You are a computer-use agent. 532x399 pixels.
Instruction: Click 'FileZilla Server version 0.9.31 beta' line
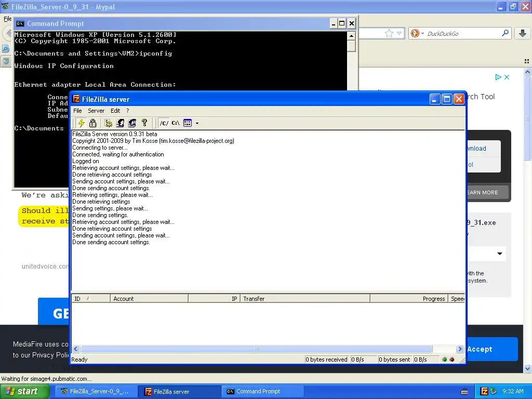click(x=115, y=134)
